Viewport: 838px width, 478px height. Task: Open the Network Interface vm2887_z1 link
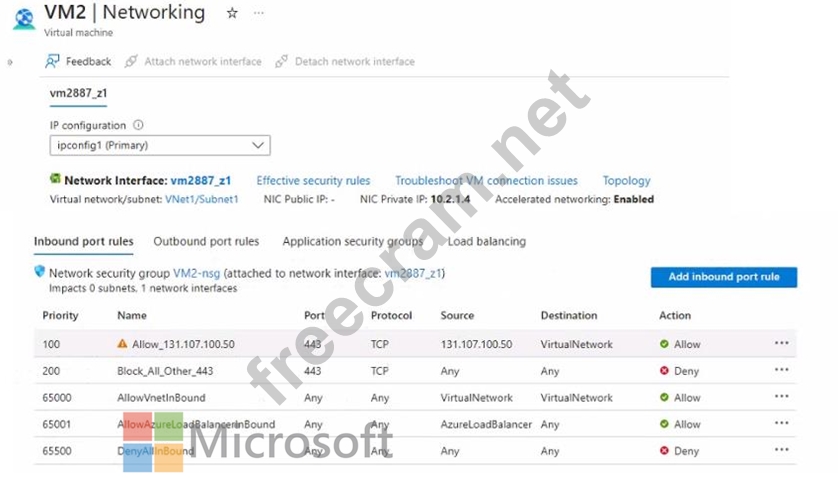tap(200, 181)
